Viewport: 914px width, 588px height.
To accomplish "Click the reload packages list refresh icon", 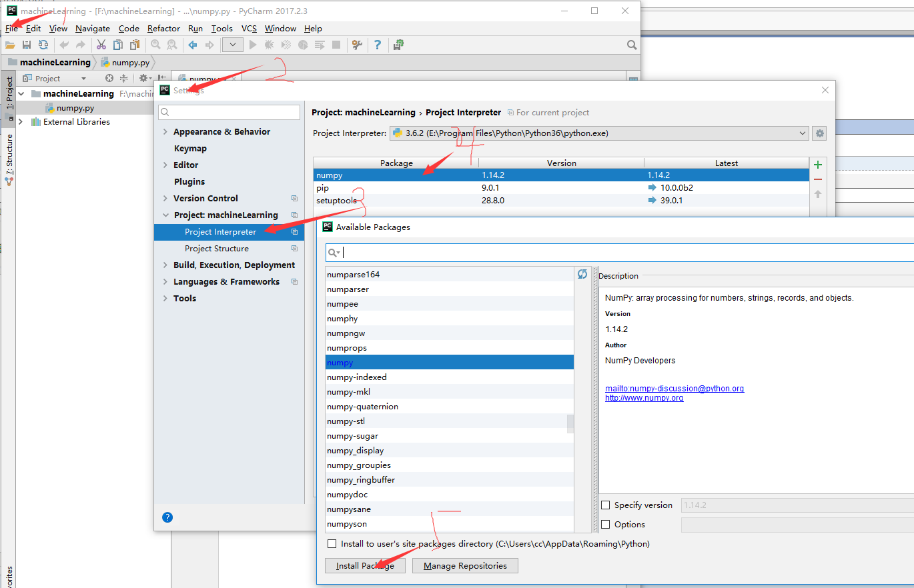I will [x=582, y=274].
